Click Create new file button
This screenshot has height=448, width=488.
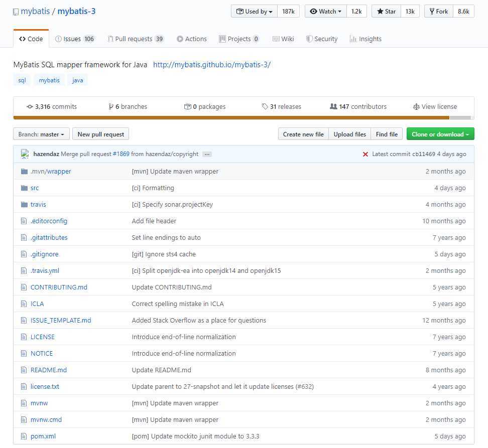pyautogui.click(x=303, y=134)
